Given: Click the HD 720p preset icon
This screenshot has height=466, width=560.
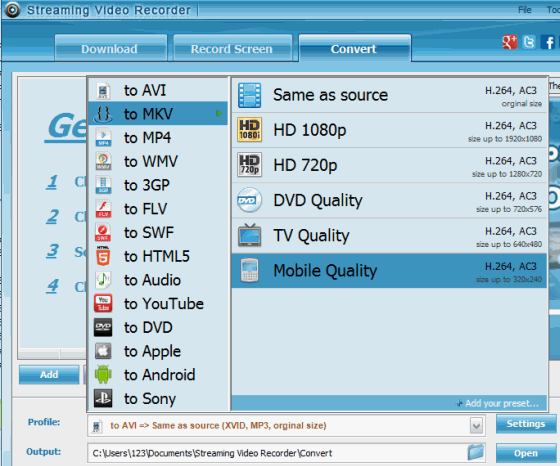Looking at the screenshot, I should [x=250, y=165].
